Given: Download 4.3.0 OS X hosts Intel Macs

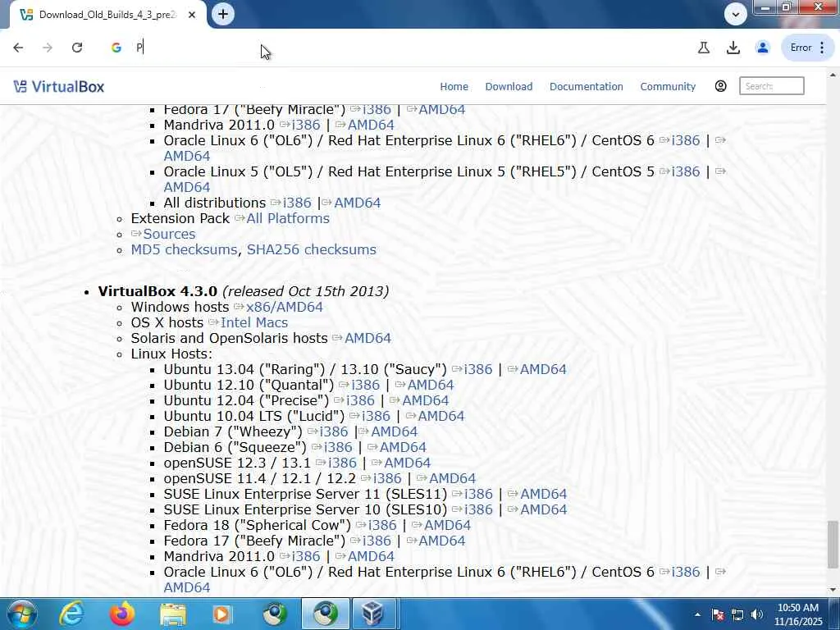Looking at the screenshot, I should 254,322.
